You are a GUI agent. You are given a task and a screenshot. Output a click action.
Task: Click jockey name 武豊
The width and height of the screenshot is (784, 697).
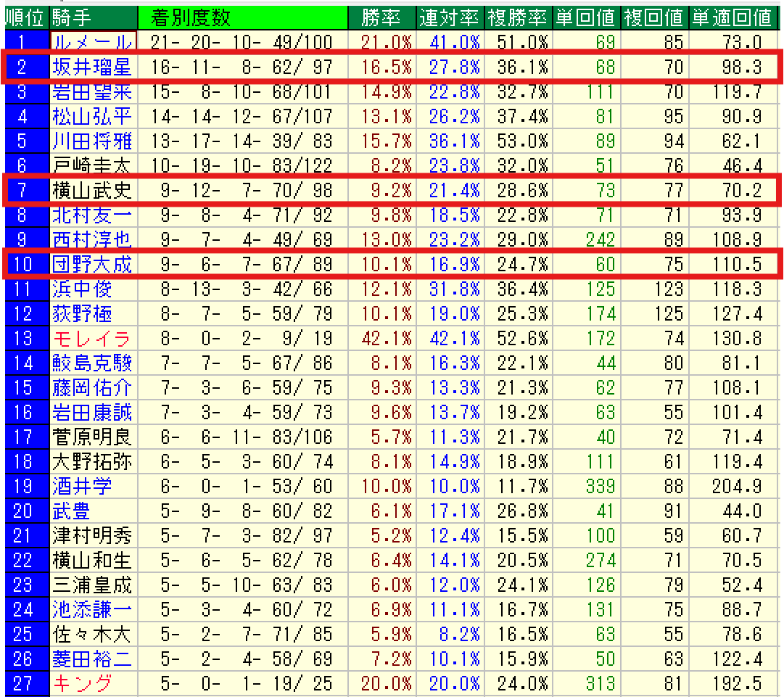[x=72, y=510]
